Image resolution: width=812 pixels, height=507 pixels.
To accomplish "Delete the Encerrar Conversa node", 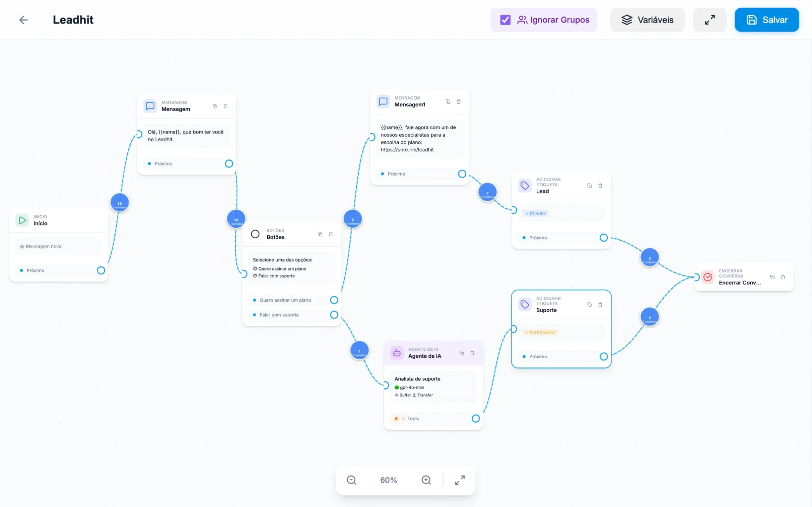I will point(783,277).
